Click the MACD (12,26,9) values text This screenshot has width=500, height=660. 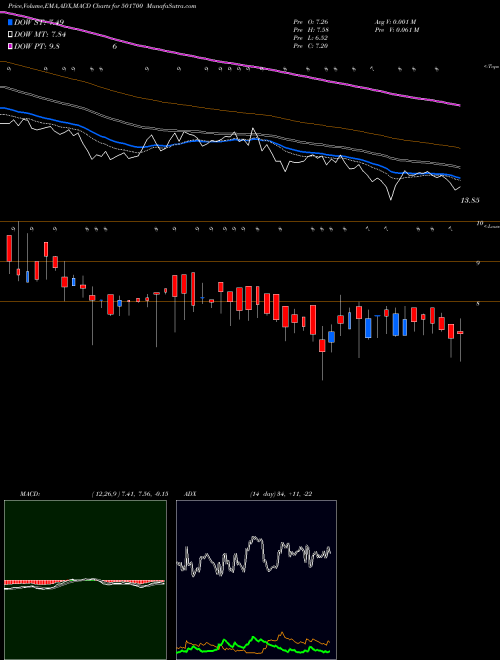pyautogui.click(x=130, y=494)
